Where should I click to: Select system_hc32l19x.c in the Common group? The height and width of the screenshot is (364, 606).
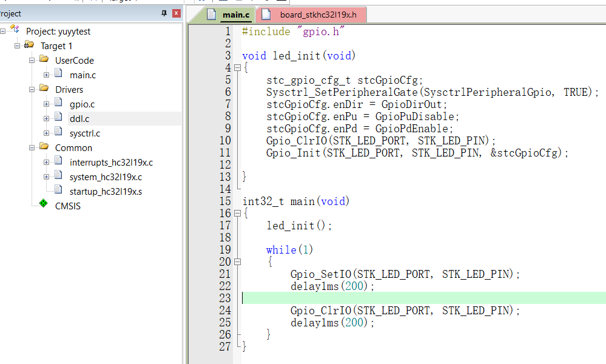coord(106,177)
